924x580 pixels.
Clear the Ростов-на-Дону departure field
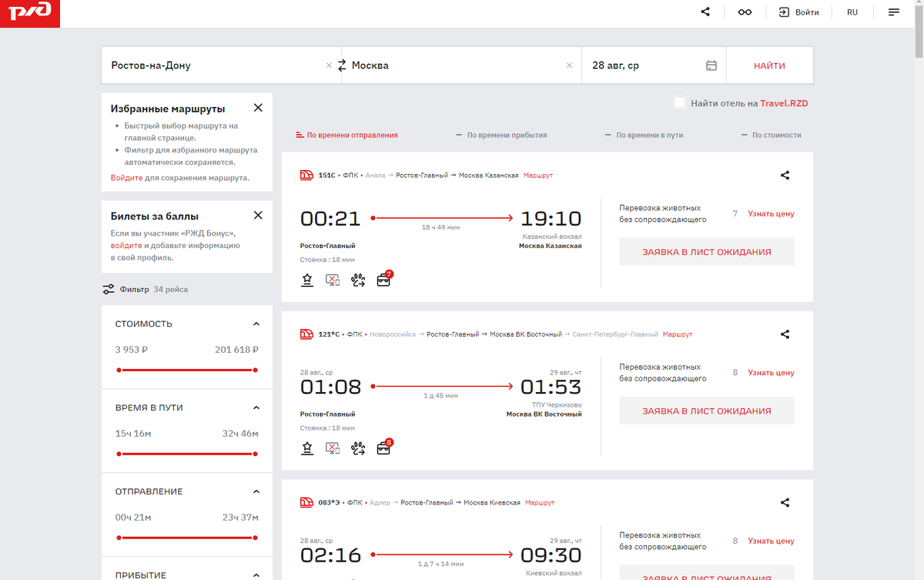[x=329, y=65]
